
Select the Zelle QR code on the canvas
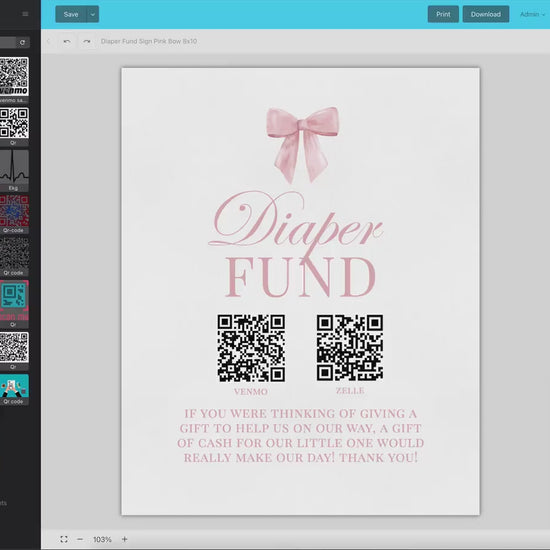coord(350,347)
